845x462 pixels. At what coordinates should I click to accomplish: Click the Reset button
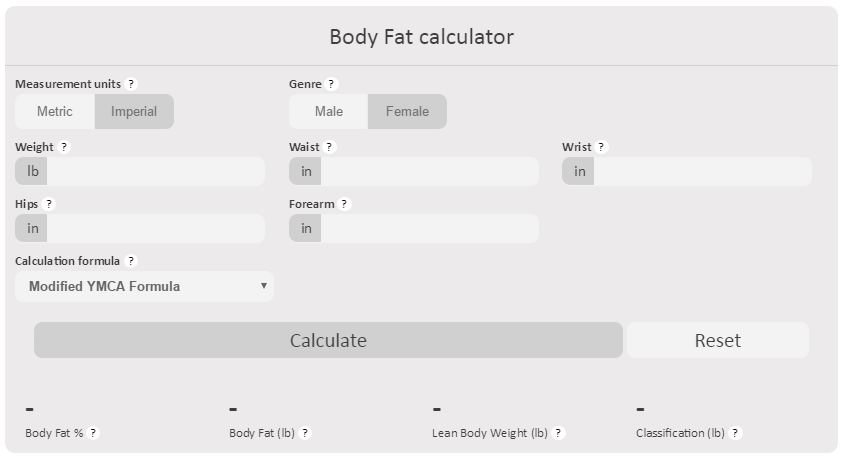pos(717,340)
